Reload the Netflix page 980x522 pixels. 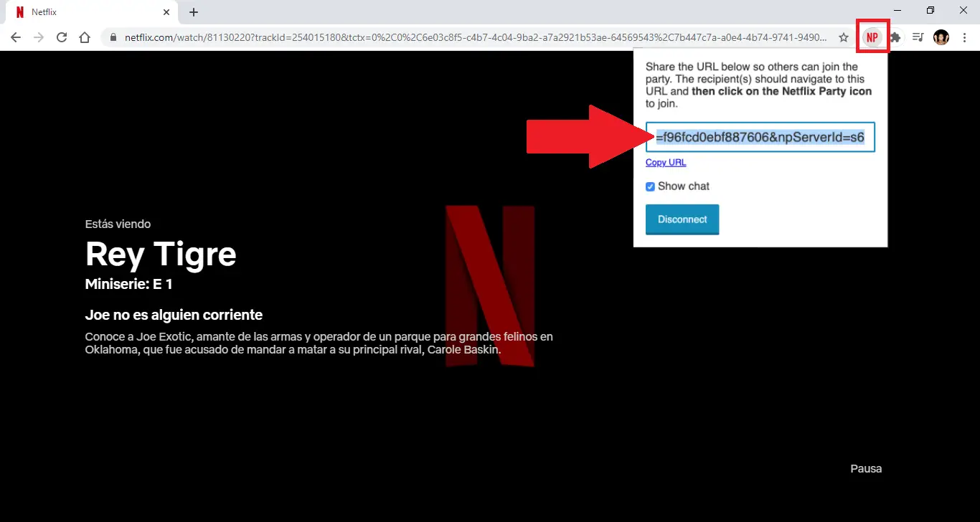[x=62, y=37]
